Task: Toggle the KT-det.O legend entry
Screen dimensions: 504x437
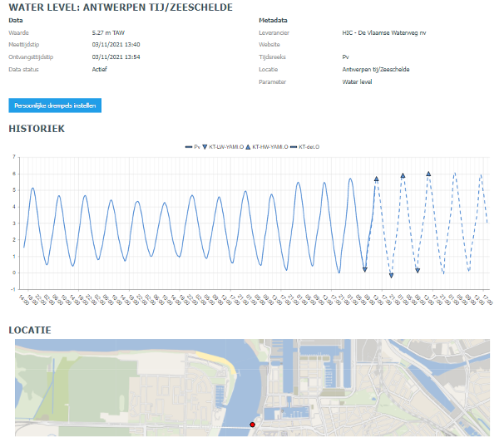Action: coord(304,147)
